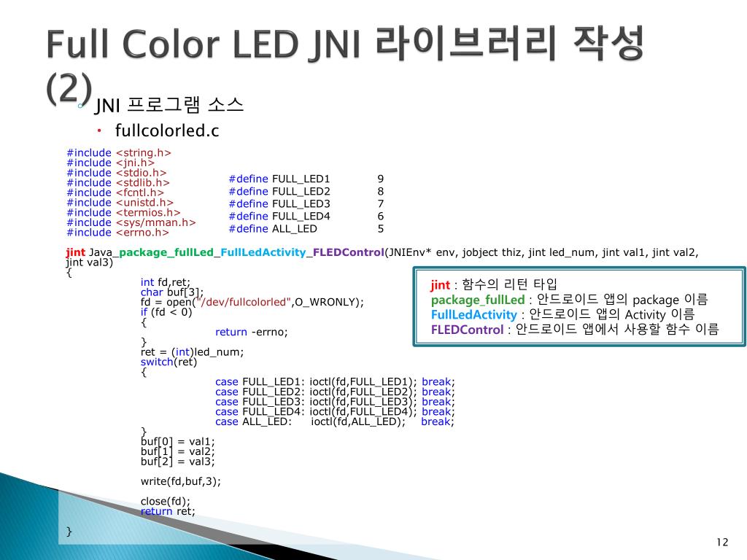Click the line 'write(fd,buf,3);'

tap(181, 481)
